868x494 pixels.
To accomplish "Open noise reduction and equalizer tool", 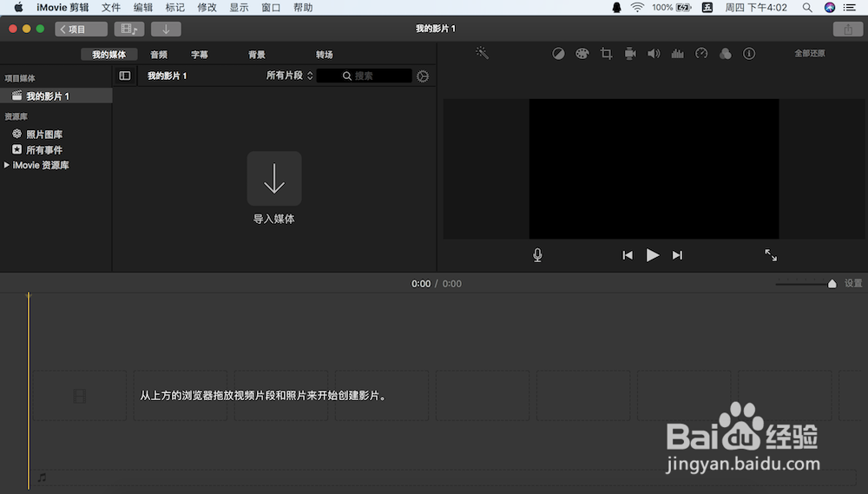I will [x=678, y=54].
